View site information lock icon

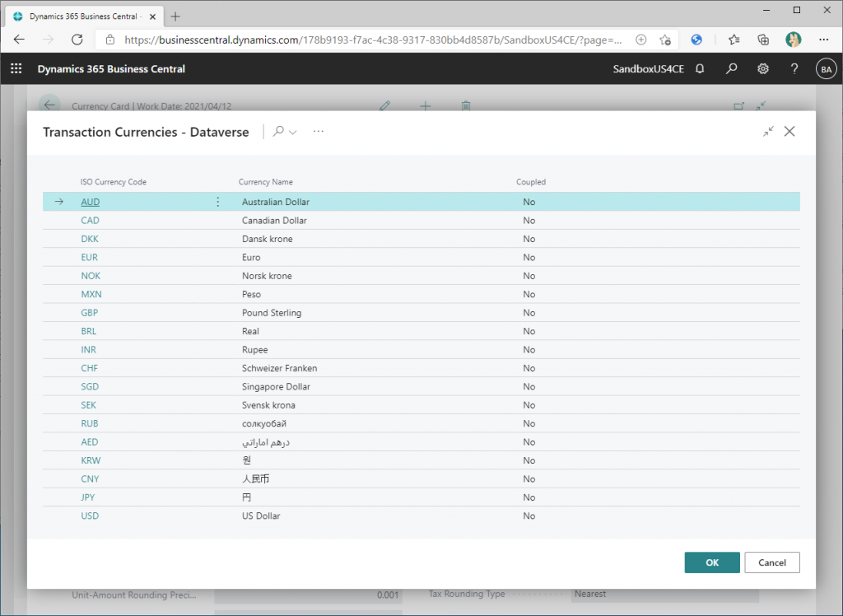110,40
